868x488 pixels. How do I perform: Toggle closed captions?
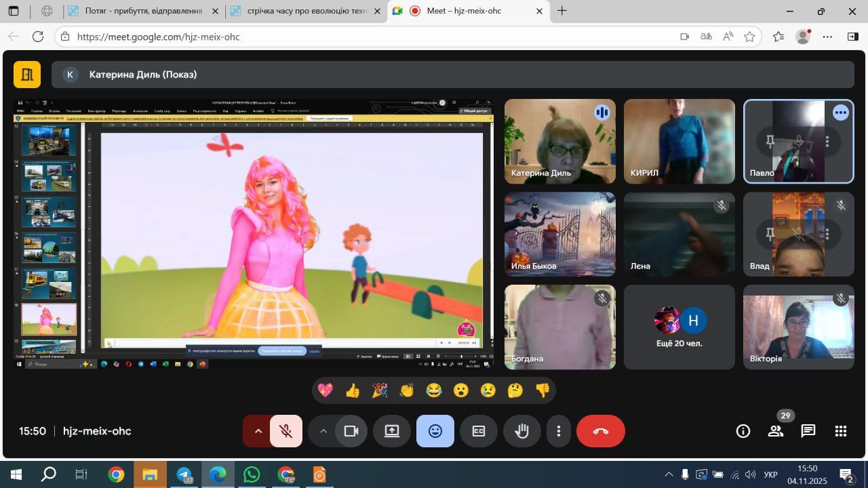tap(479, 431)
